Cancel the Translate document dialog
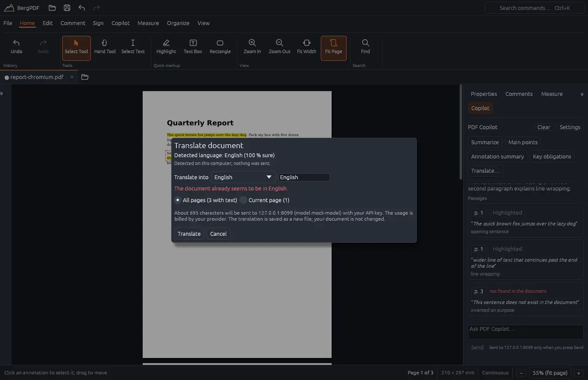This screenshot has width=588, height=380. (x=218, y=234)
